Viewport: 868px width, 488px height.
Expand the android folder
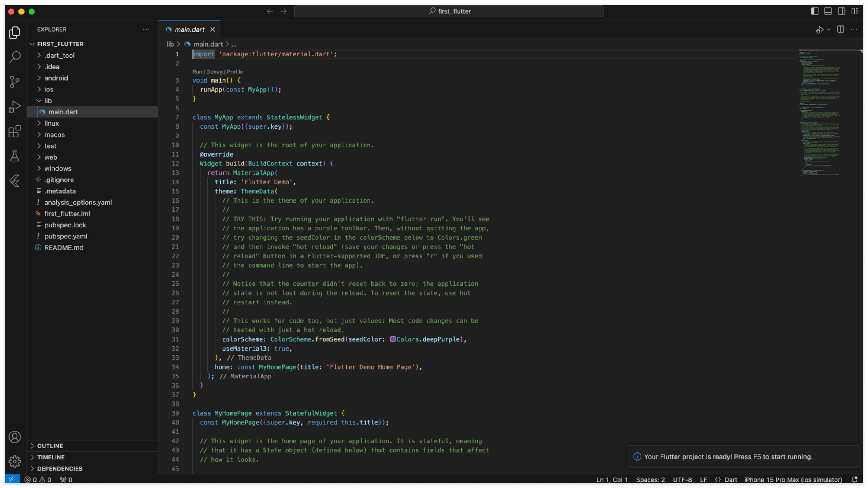[56, 78]
